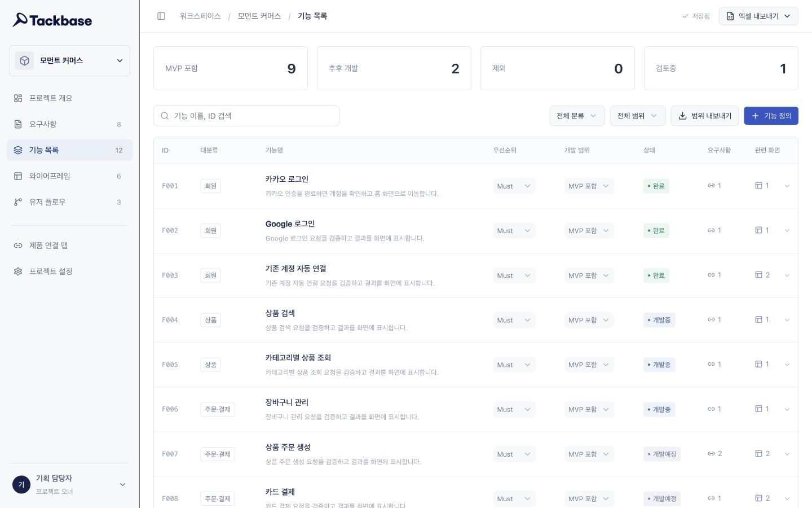Go to 모먼트 커머스 breadcrumb
The width and height of the screenshot is (812, 508).
(x=259, y=16)
